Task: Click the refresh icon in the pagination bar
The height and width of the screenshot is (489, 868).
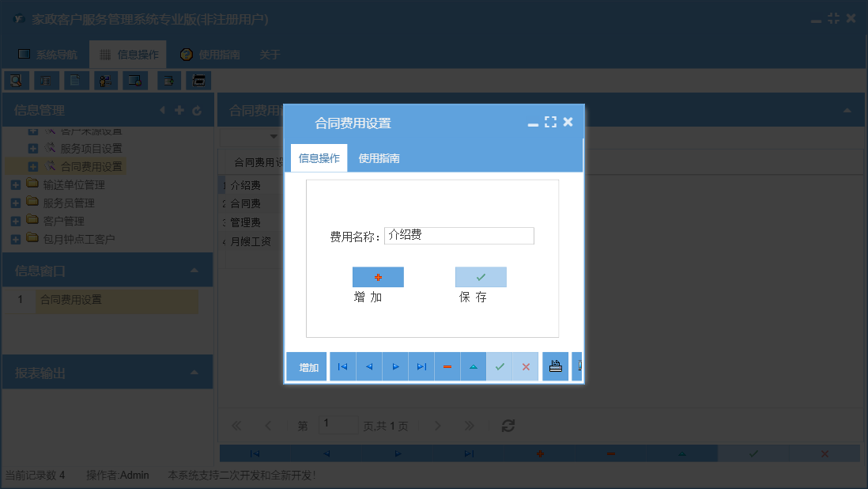Action: [508, 425]
